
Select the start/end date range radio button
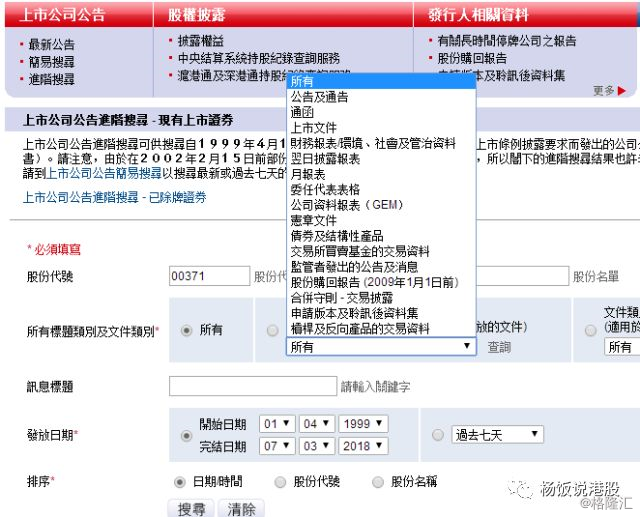[x=187, y=435]
